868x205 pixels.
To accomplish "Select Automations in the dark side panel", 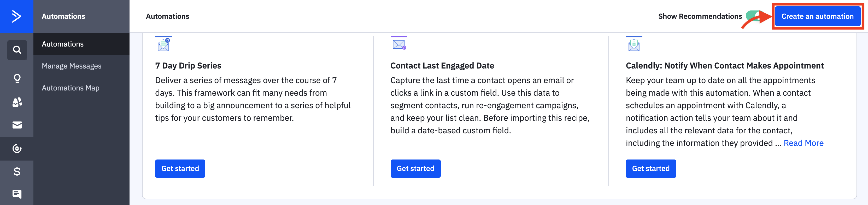I will click(x=63, y=44).
